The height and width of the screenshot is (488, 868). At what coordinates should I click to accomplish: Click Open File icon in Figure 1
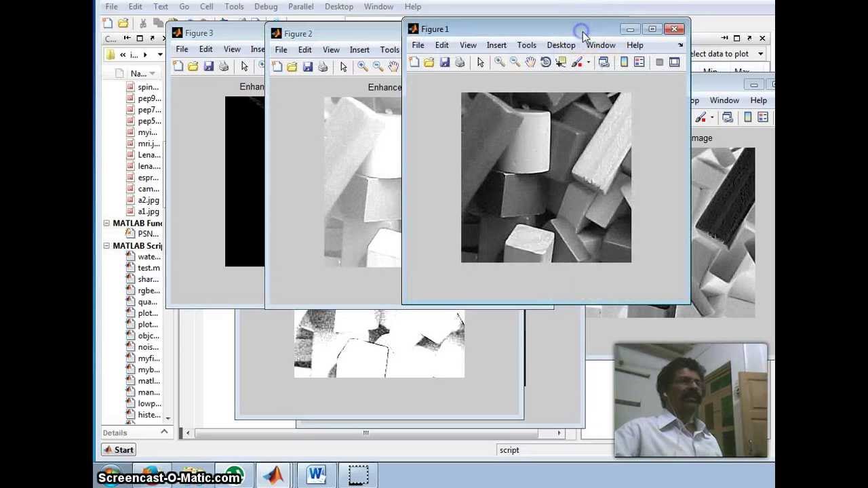[429, 62]
